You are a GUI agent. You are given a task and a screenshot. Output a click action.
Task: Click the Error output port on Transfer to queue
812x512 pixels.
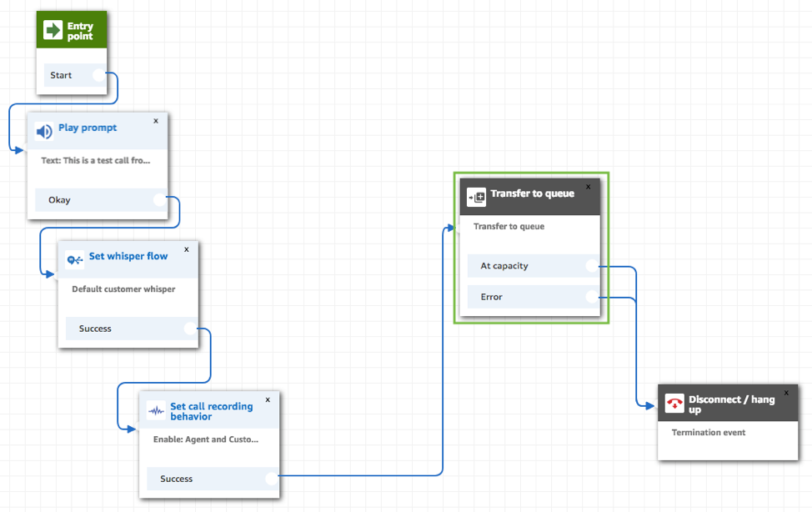[592, 297]
